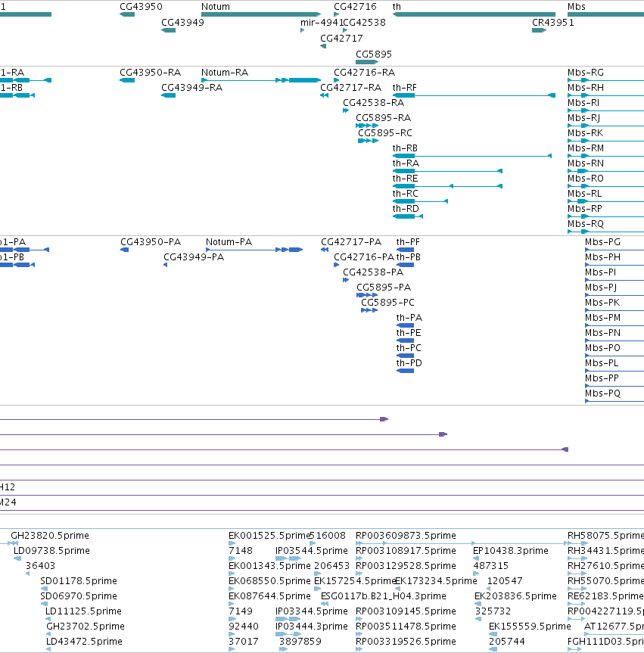The width and height of the screenshot is (644, 653).
Task: Click the GH23820.5prime EST label
Action: tap(50, 535)
